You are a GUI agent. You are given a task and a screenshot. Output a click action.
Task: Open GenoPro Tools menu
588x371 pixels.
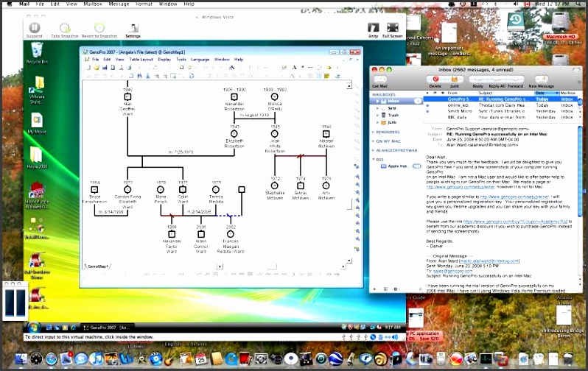click(x=181, y=59)
